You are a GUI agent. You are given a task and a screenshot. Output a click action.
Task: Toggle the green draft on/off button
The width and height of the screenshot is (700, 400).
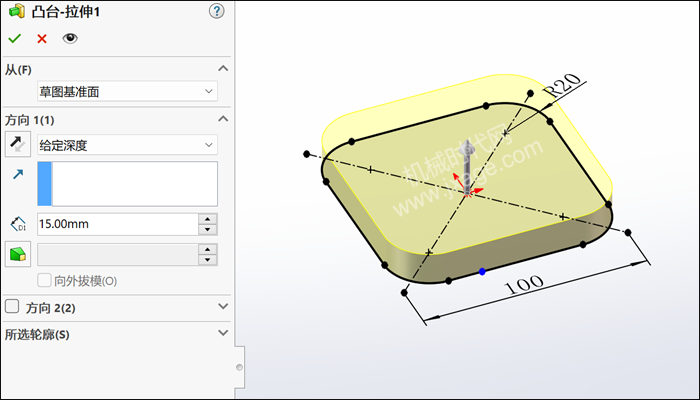(x=17, y=254)
